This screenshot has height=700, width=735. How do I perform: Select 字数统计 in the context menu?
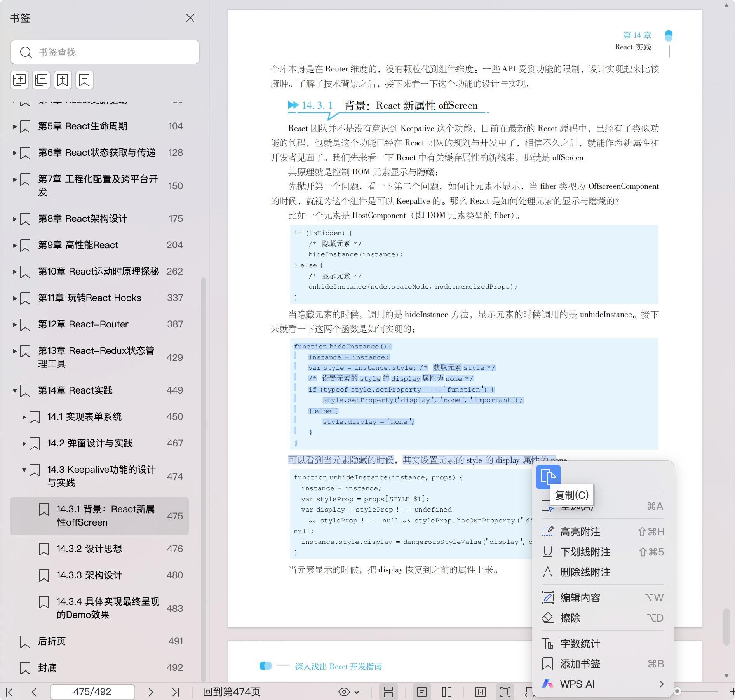580,644
